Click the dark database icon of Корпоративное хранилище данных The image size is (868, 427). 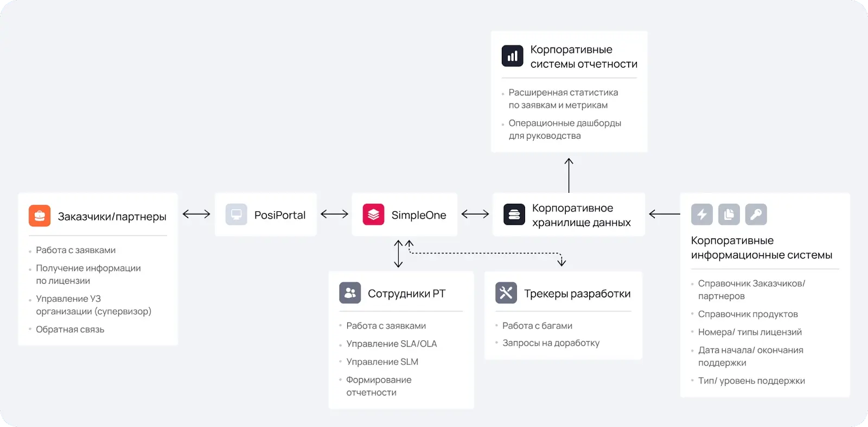(x=514, y=215)
